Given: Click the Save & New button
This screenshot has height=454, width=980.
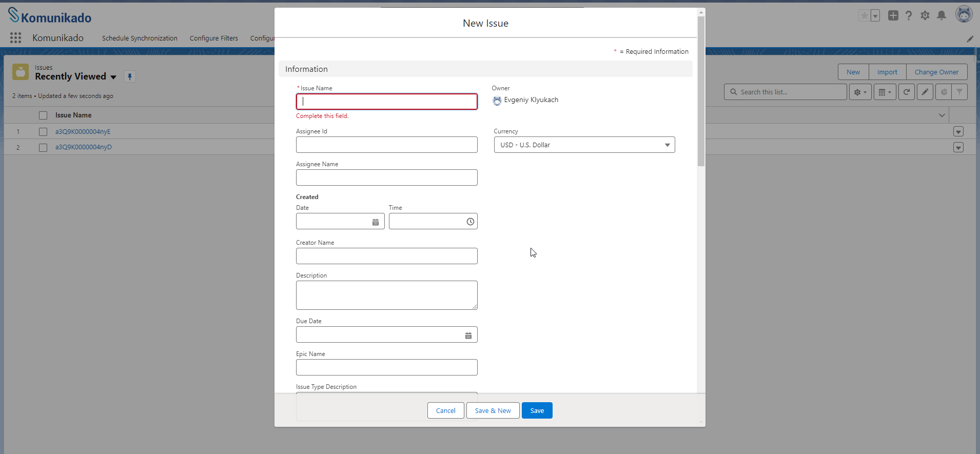Looking at the screenshot, I should (493, 410).
